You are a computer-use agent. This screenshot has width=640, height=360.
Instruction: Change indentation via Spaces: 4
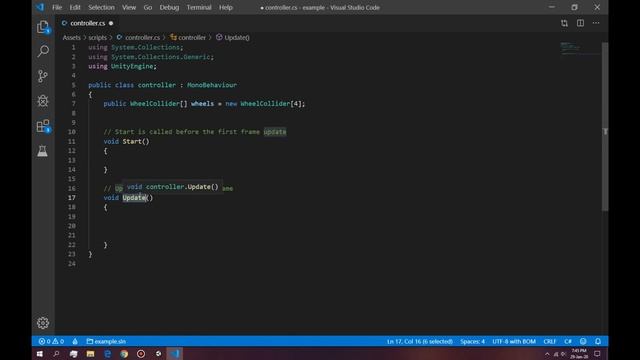tap(472, 341)
